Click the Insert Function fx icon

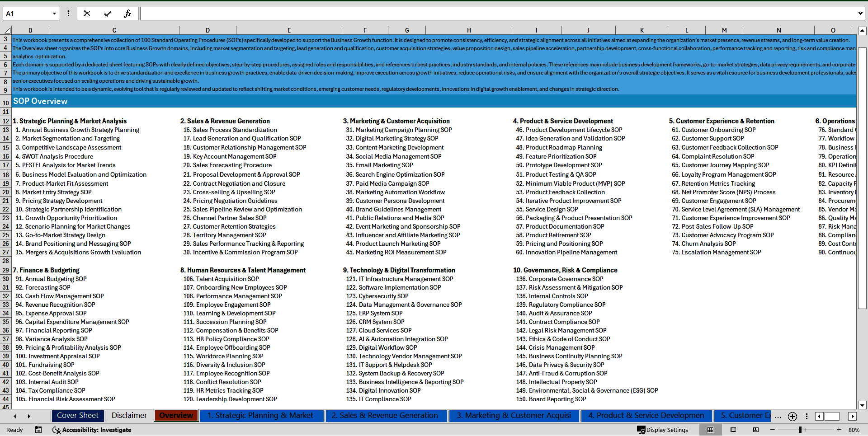[x=127, y=14]
